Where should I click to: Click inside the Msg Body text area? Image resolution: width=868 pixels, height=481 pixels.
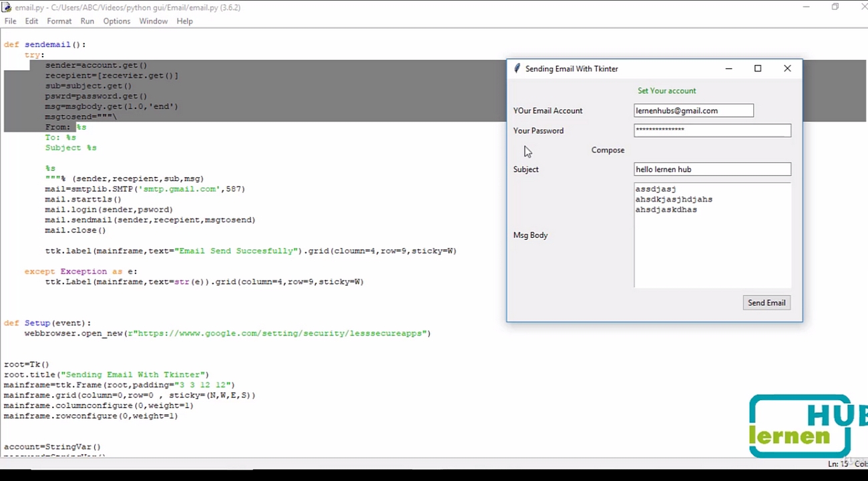(x=712, y=234)
